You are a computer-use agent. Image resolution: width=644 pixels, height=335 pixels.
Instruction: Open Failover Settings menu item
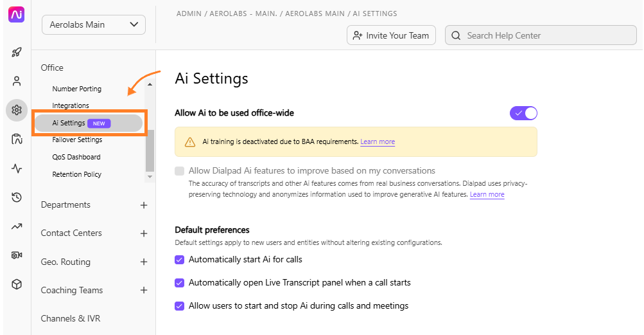[77, 140]
